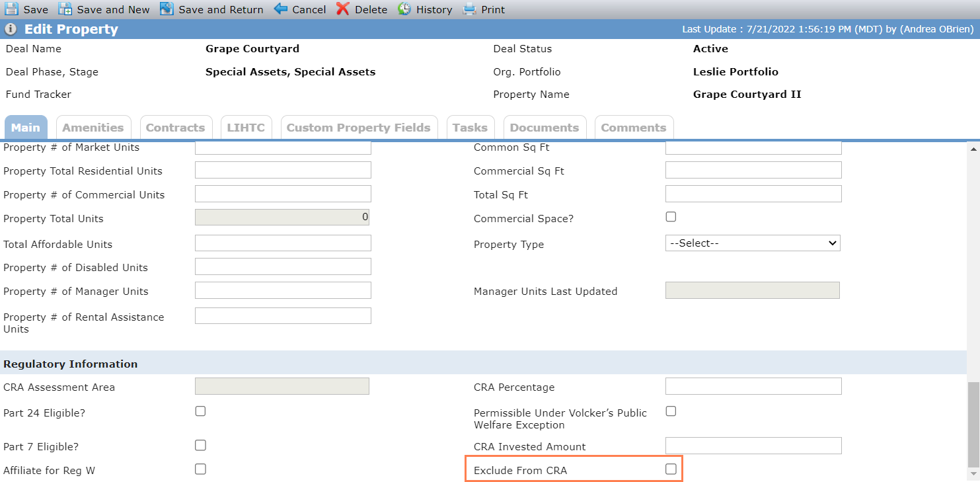Screen dimensions: 980x482
Task: Check the Affiliate for Reg W checkbox
Action: point(200,469)
